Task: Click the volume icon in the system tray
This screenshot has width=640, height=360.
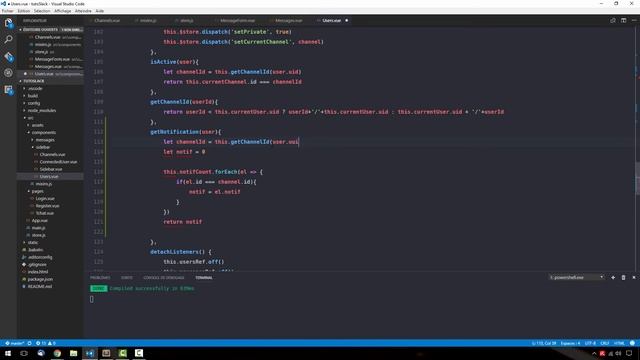Action: 618,353
